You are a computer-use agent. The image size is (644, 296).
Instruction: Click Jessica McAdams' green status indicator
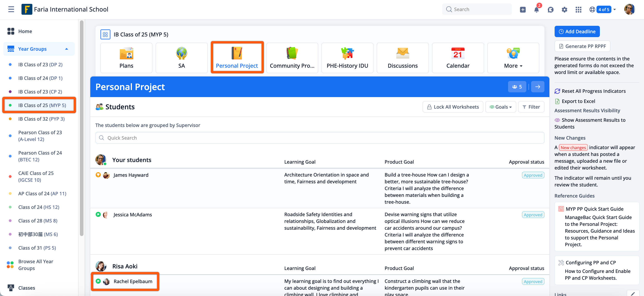(x=98, y=214)
